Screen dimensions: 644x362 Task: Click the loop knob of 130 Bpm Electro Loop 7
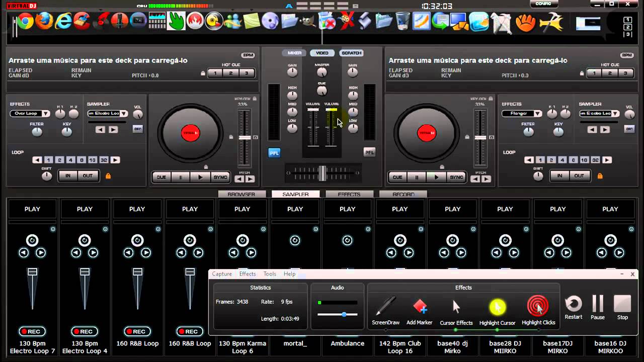32,240
